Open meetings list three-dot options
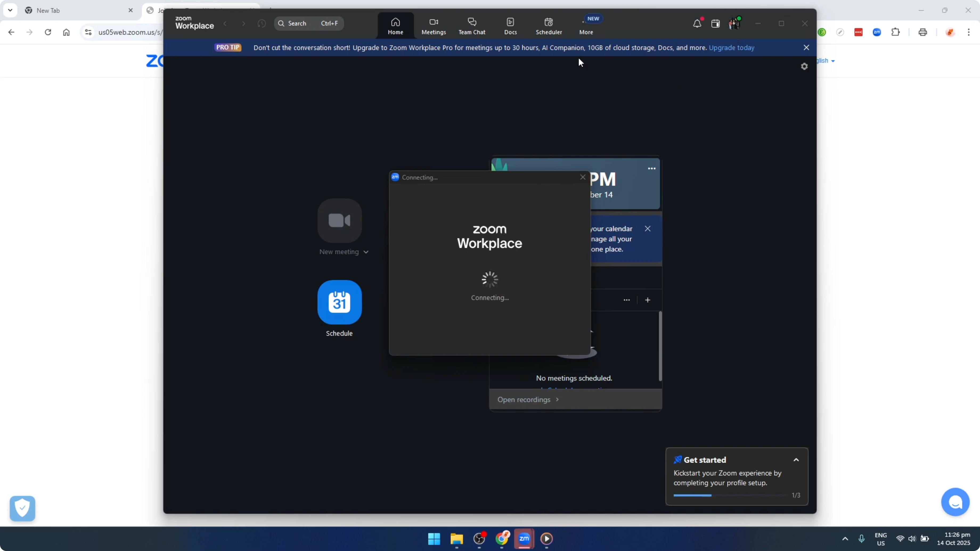 click(x=627, y=300)
